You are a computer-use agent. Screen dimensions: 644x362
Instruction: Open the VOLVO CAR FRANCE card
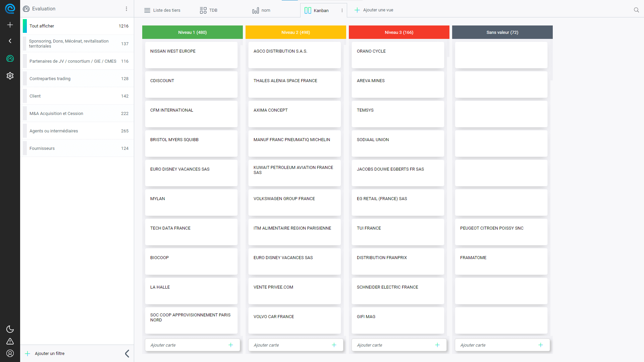click(294, 320)
